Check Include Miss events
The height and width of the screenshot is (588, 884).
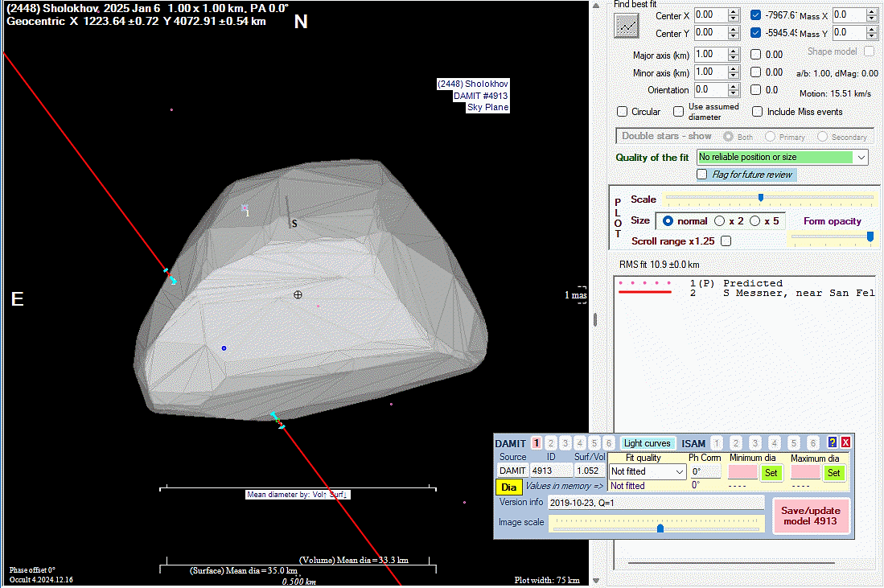click(758, 112)
